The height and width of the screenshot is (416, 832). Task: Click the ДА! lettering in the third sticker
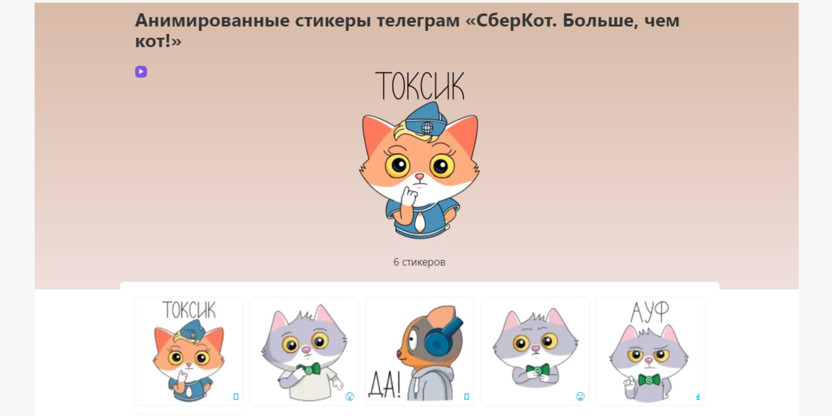coord(384,386)
